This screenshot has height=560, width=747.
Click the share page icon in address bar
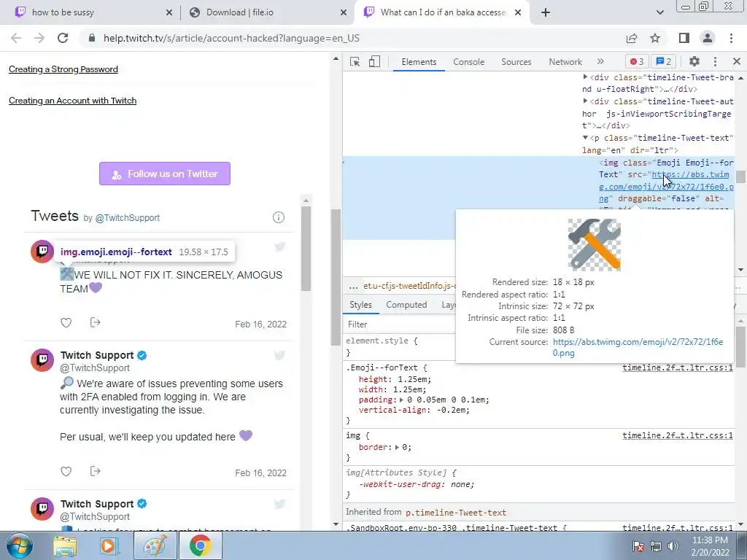click(x=632, y=38)
